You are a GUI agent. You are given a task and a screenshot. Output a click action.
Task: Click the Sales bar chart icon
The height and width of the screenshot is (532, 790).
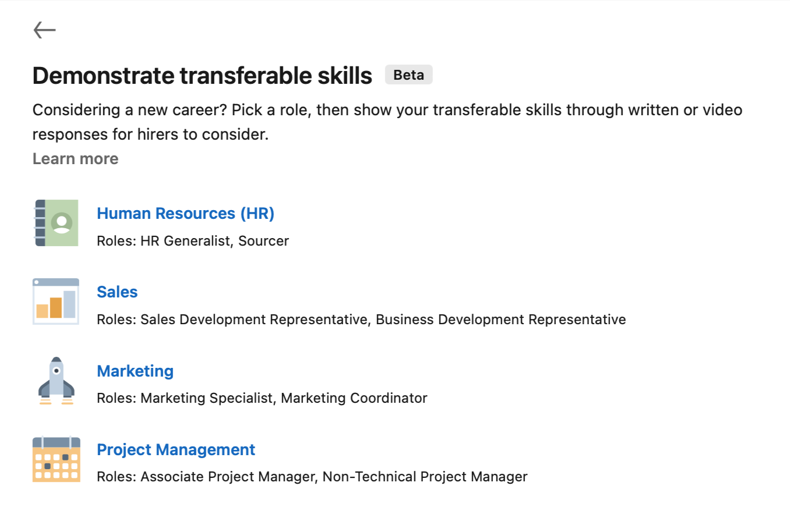[x=57, y=302]
